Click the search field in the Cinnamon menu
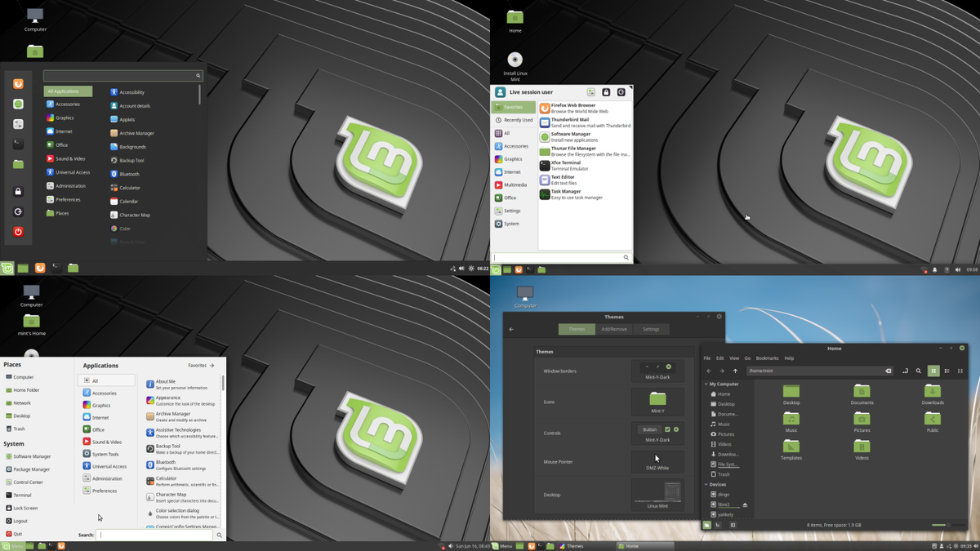The width and height of the screenshot is (980, 551). (122, 74)
